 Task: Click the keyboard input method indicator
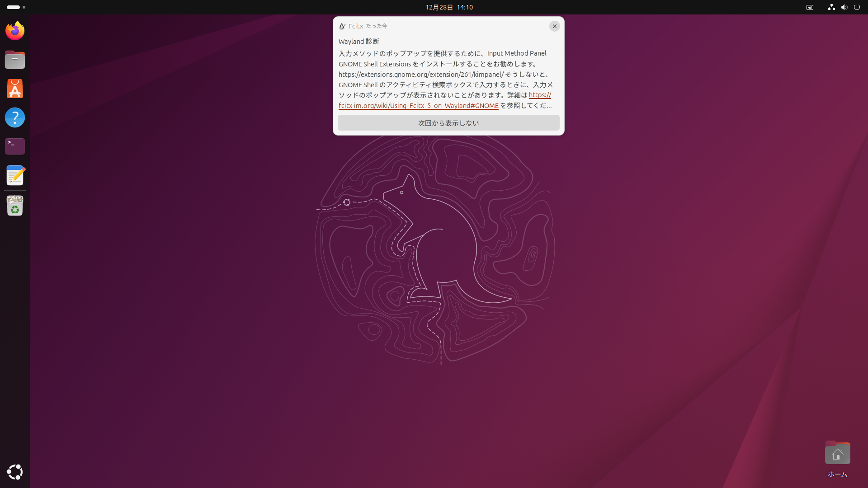tap(810, 7)
